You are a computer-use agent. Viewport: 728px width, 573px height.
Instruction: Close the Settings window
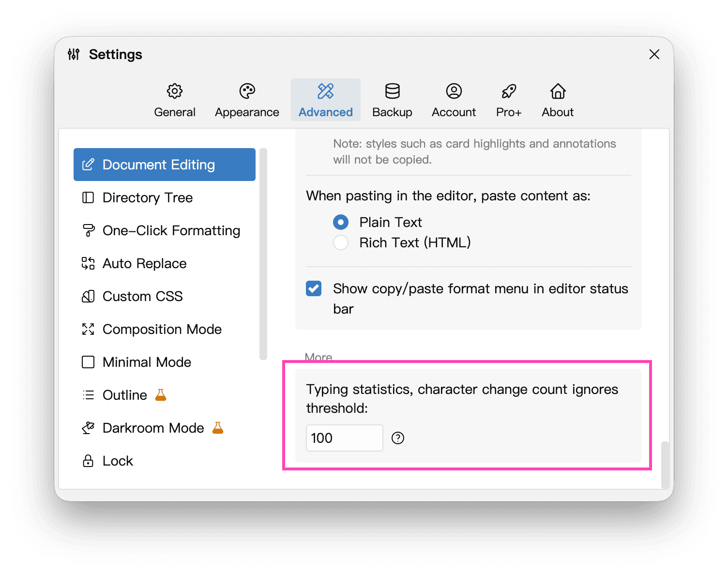click(654, 54)
